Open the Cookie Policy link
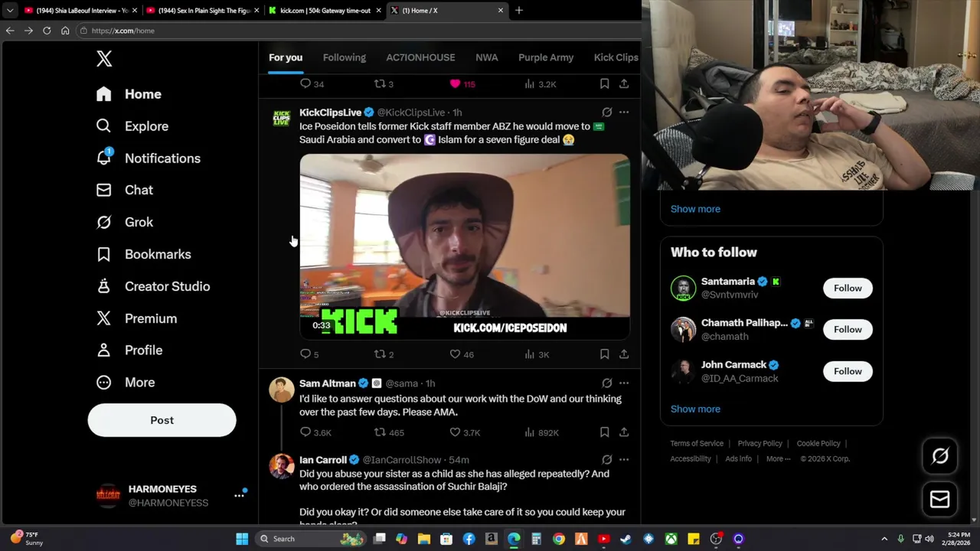This screenshot has height=551, width=980. pyautogui.click(x=818, y=443)
